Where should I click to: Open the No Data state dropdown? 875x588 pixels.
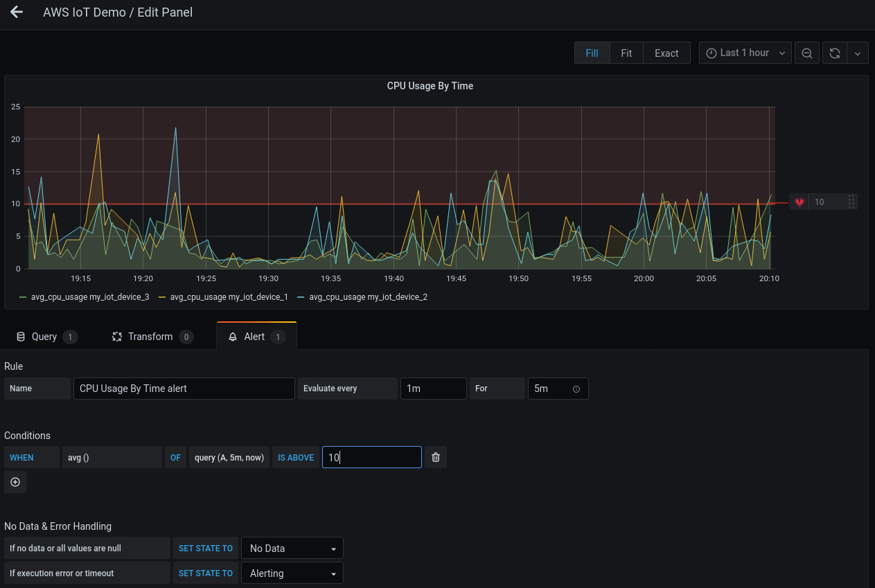coord(292,548)
